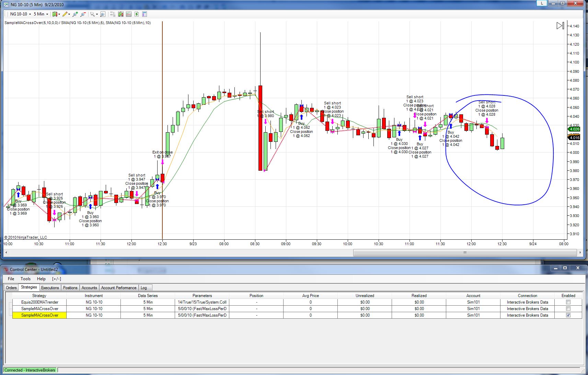Click the L link button in title bar
The height and width of the screenshot is (375, 588).
click(x=542, y=3)
